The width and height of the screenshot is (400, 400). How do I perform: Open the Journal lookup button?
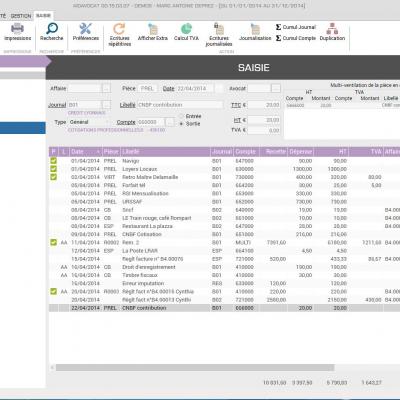tap(106, 105)
